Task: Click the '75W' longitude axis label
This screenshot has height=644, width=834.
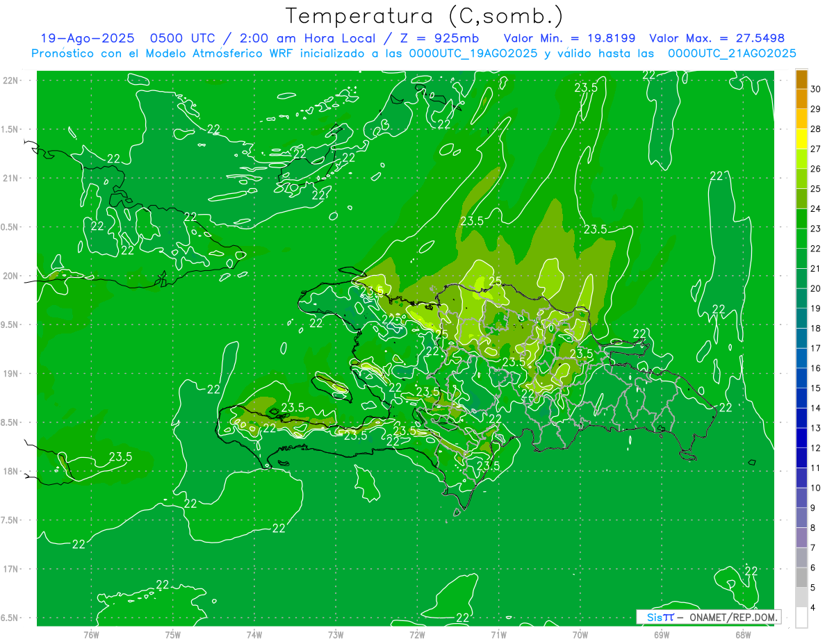Action: [x=173, y=634]
